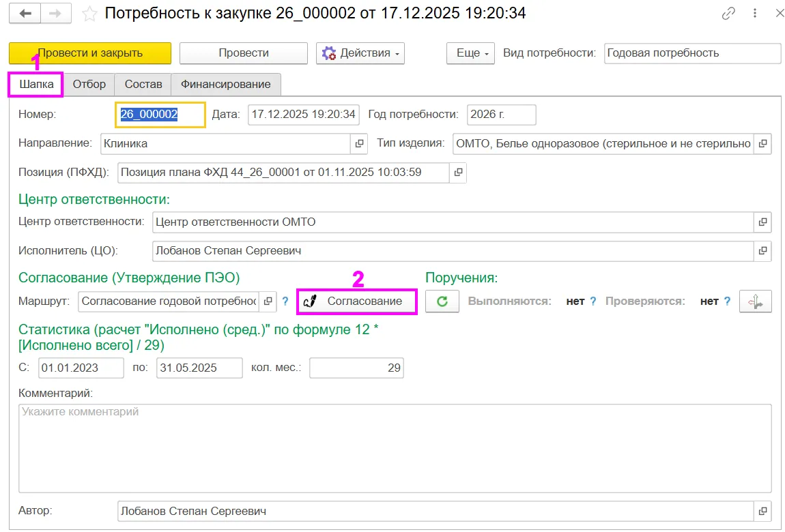Click the route-direction icon button beside Проверяются
The width and height of the screenshot is (785, 532).
pyautogui.click(x=756, y=301)
